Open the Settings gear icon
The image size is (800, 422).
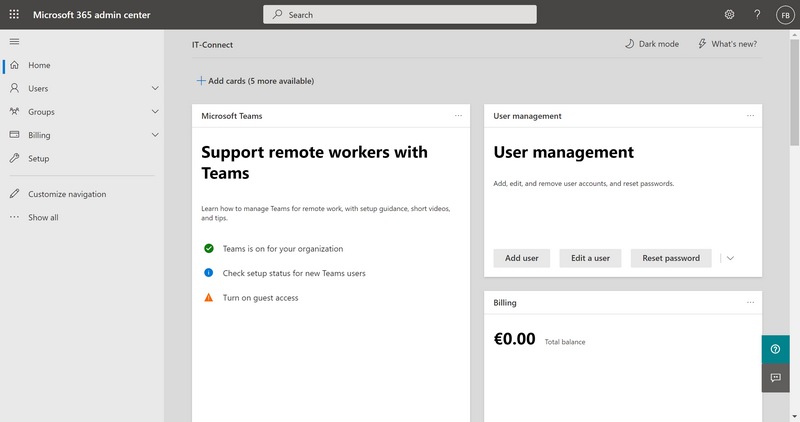pos(729,15)
